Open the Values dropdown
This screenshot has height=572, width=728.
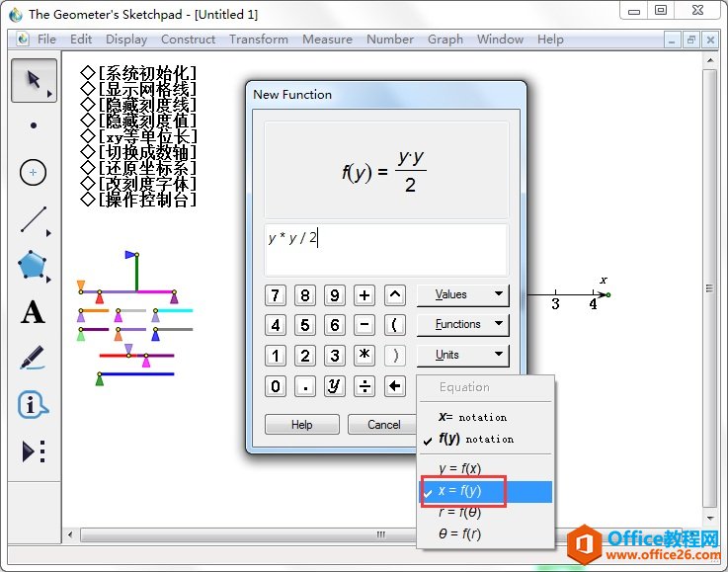coord(463,294)
